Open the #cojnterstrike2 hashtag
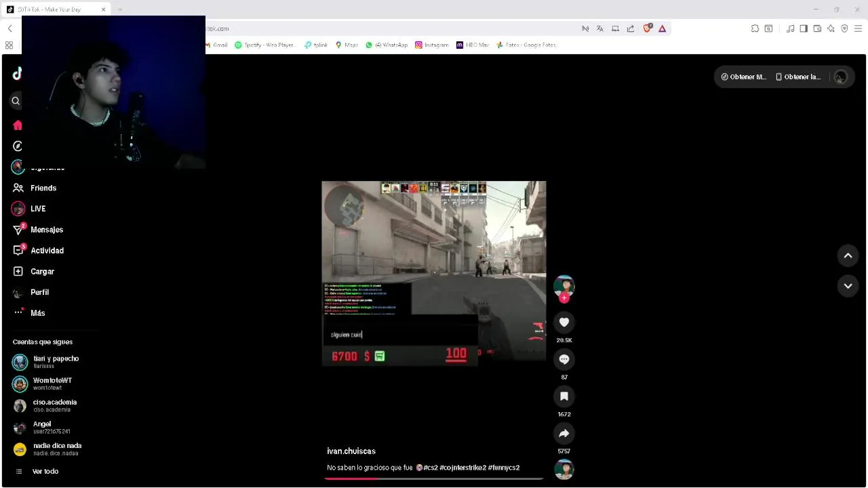Viewport: 868px width, 488px height. click(462, 468)
